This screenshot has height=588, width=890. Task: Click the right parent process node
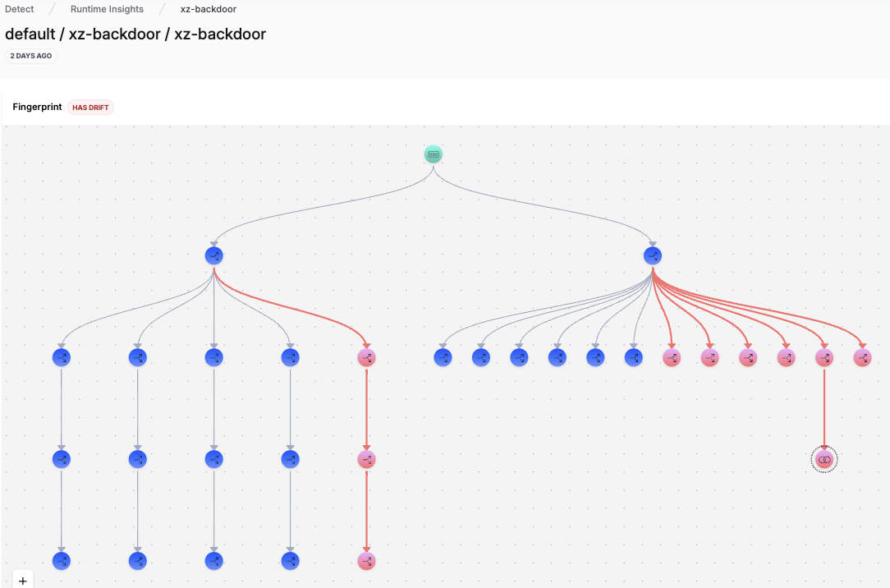tap(652, 255)
